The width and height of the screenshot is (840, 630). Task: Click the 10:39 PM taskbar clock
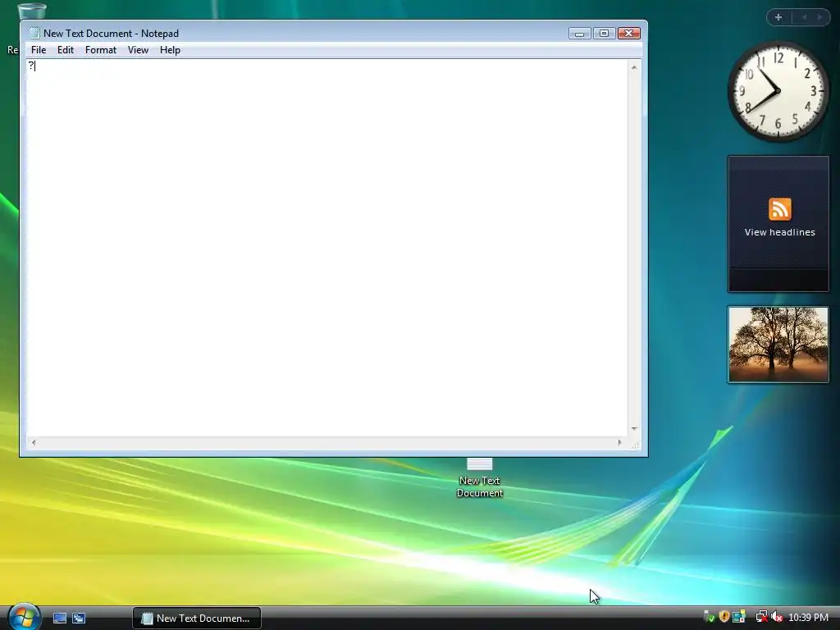808,618
